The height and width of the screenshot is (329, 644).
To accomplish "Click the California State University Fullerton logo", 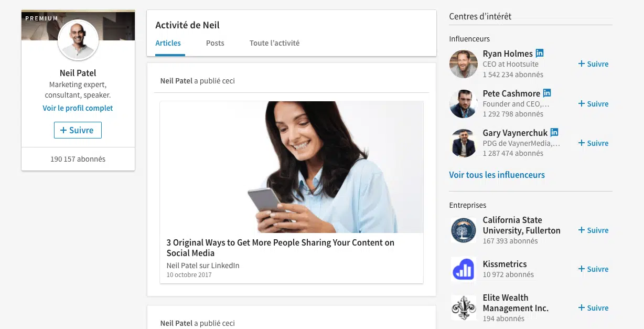I will tap(463, 230).
